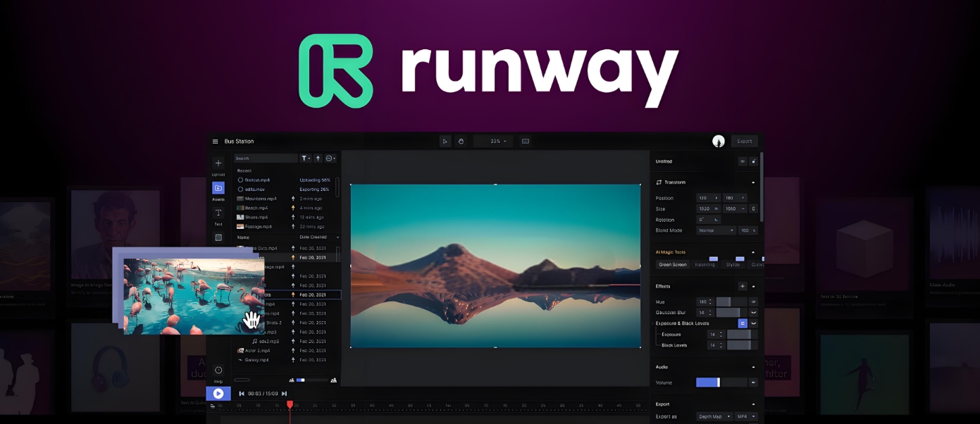Select Beach.mp4 in Recent list
This screenshot has width=980, height=424.
252,208
